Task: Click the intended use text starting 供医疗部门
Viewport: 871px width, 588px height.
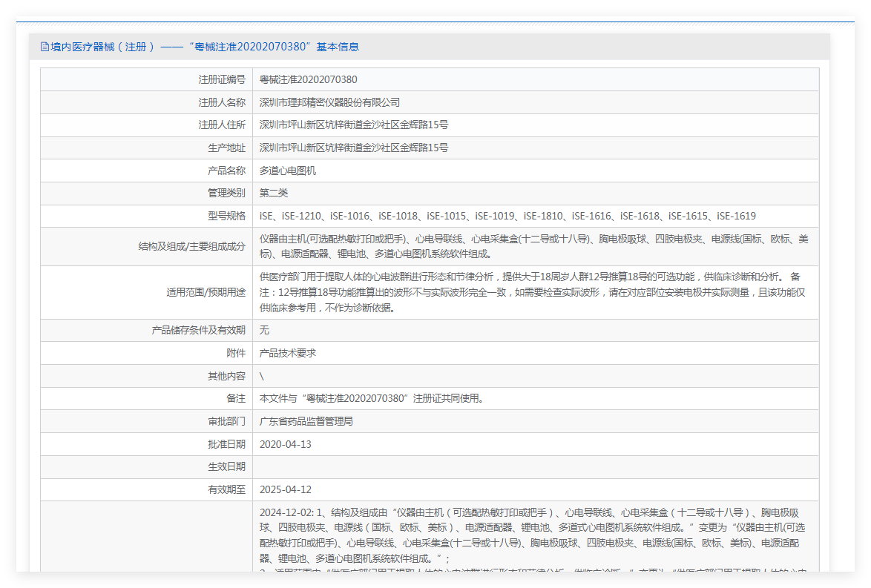Action: pyautogui.click(x=532, y=292)
